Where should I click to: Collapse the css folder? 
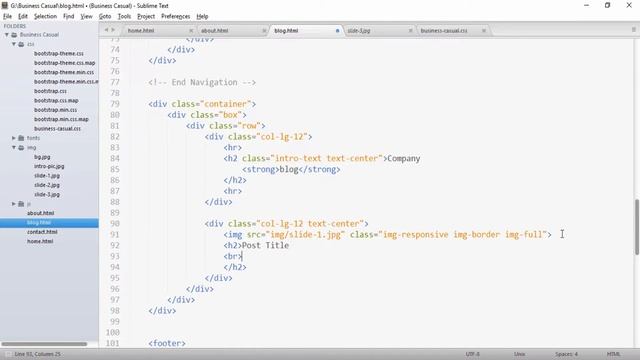pos(13,44)
